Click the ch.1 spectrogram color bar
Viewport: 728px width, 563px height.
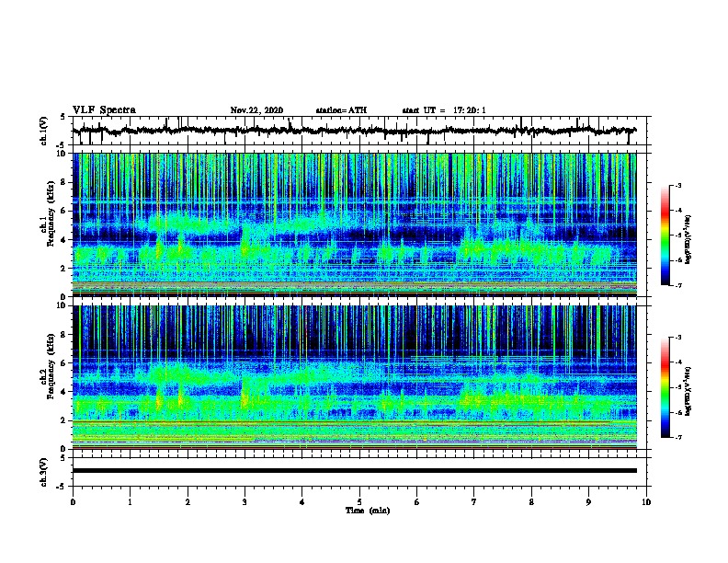pos(665,236)
